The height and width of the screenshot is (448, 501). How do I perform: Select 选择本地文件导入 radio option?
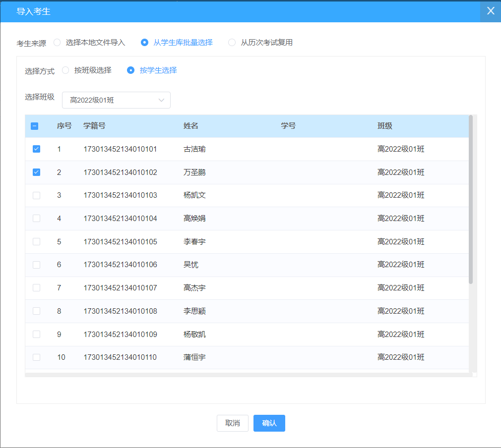click(x=57, y=43)
